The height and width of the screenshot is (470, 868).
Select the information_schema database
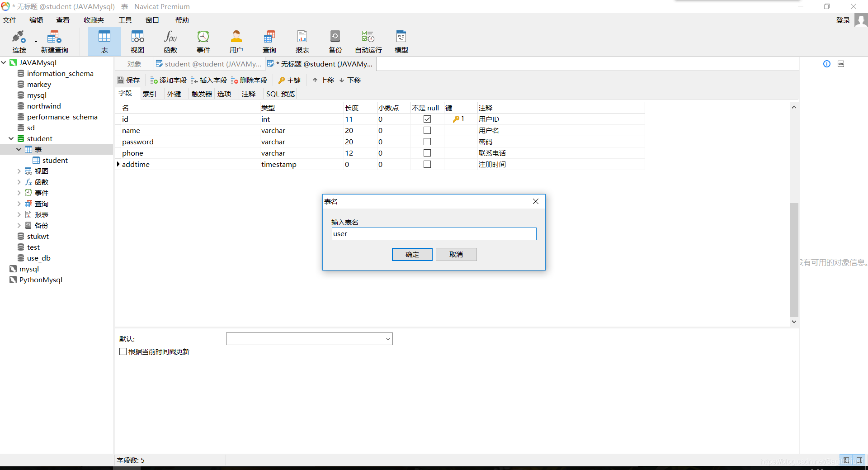60,73
